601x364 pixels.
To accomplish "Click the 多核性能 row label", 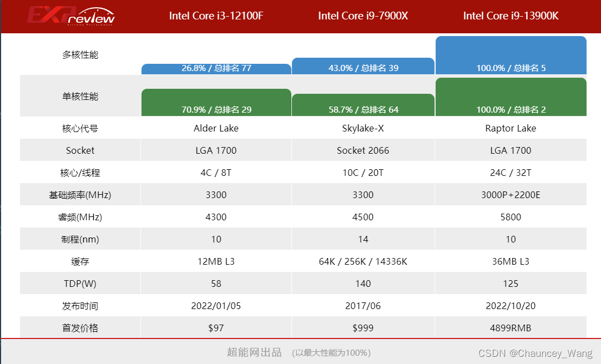I will pyautogui.click(x=80, y=55).
